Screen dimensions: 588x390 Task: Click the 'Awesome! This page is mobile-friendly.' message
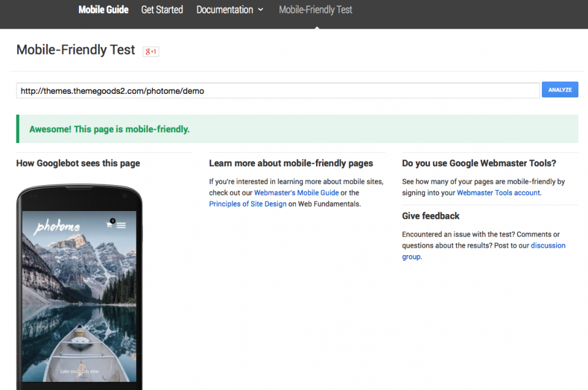[110, 129]
